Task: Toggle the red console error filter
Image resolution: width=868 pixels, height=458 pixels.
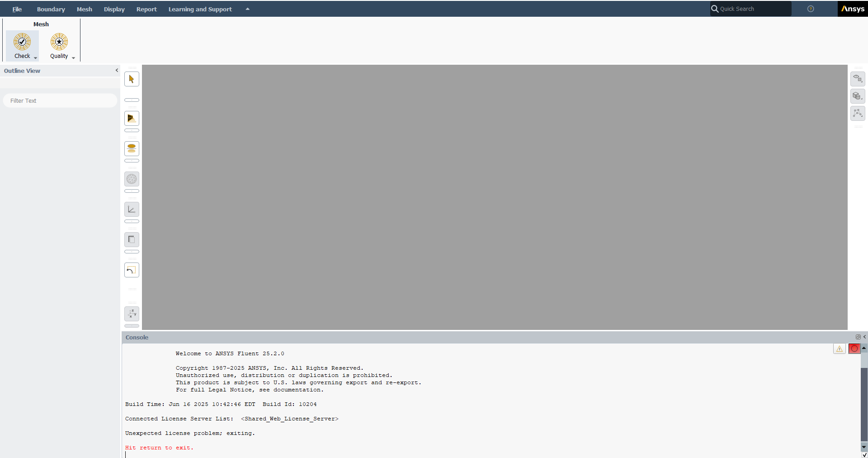Action: (854, 348)
